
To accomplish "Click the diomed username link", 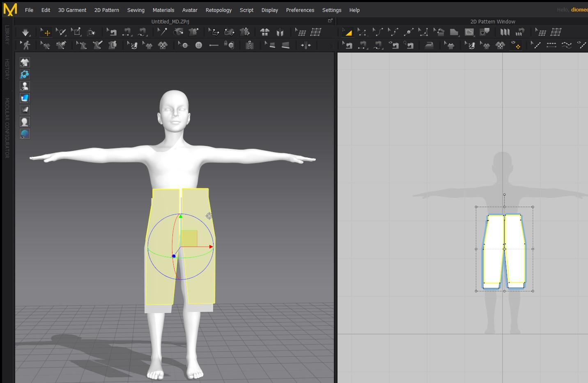I will 579,10.
